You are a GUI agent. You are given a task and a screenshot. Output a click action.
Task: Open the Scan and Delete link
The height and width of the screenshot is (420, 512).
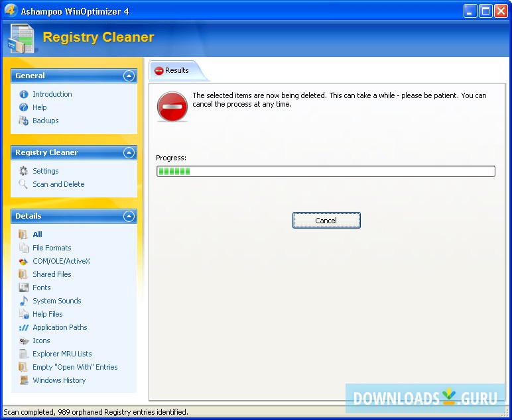pyautogui.click(x=58, y=184)
